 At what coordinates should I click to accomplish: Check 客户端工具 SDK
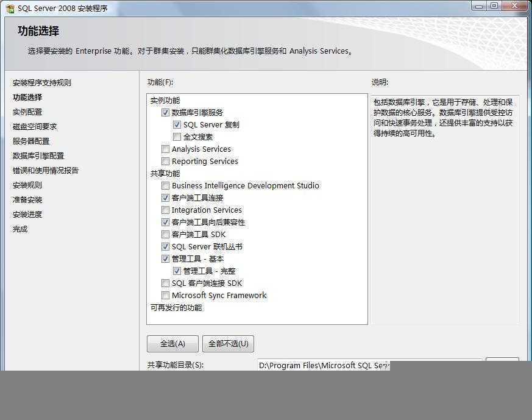pos(166,234)
